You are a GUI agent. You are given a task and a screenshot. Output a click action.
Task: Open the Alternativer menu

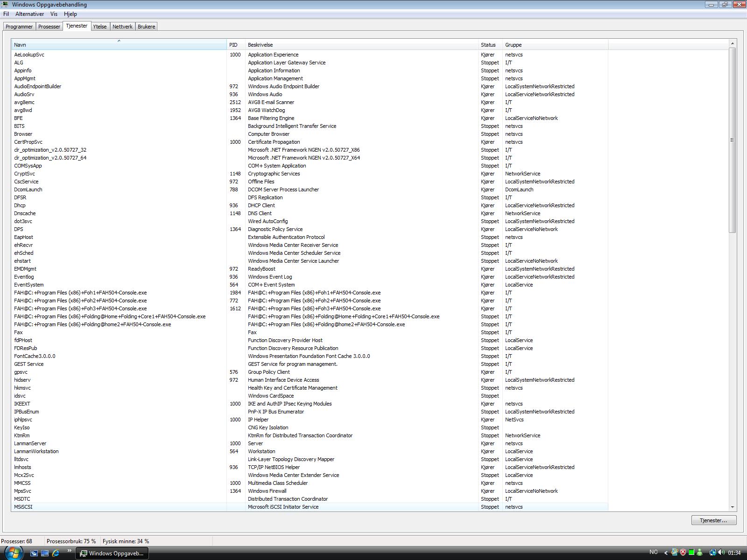(29, 14)
